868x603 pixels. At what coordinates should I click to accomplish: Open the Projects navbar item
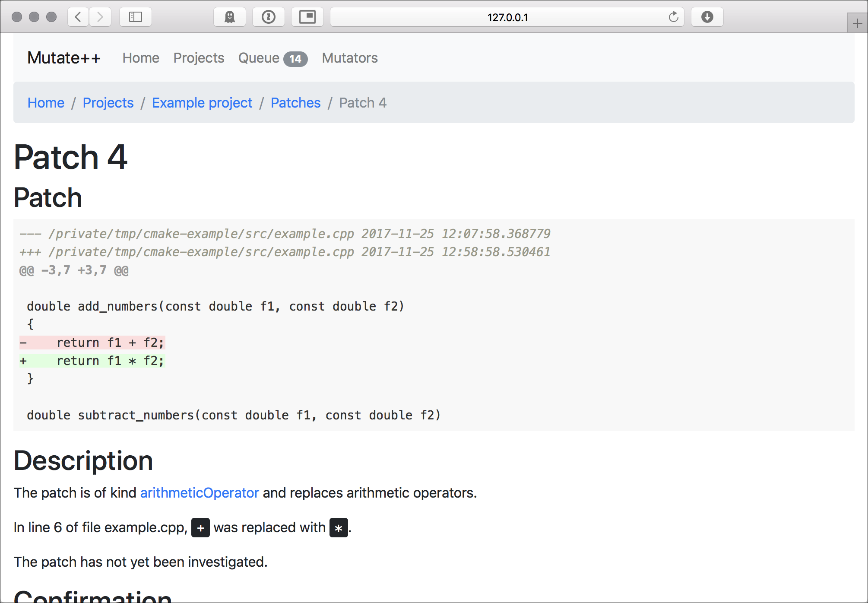pos(199,58)
